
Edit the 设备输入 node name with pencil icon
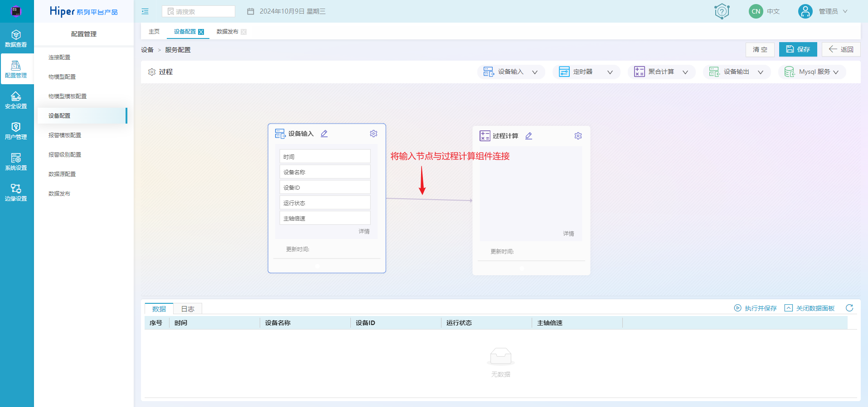pyautogui.click(x=324, y=134)
